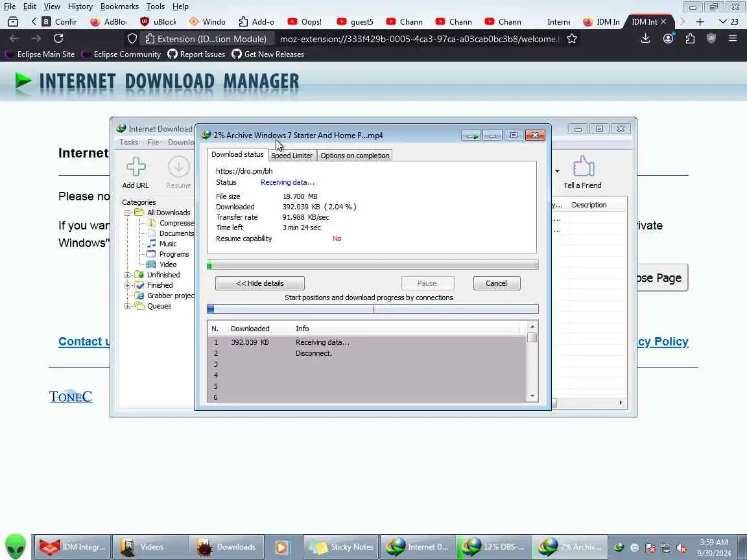Click the Resume download icon
The height and width of the screenshot is (560, 747).
coord(179,167)
